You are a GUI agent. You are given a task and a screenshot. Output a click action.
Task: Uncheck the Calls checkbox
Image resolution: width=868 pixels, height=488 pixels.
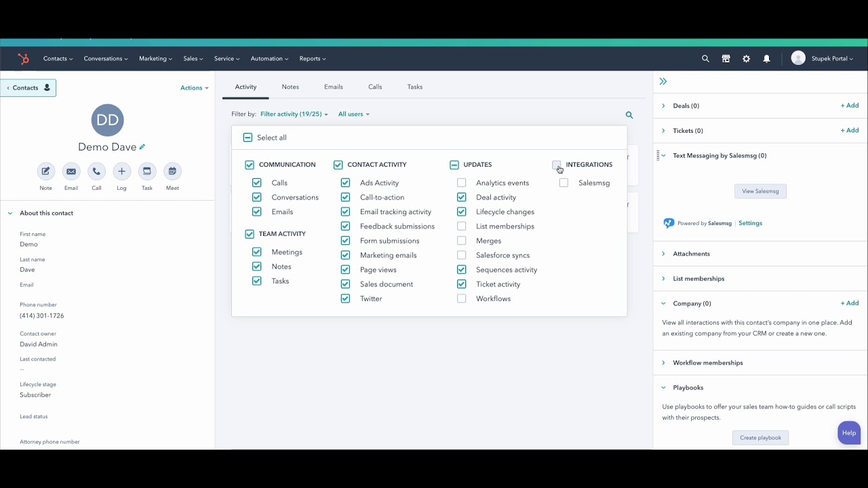(x=257, y=183)
